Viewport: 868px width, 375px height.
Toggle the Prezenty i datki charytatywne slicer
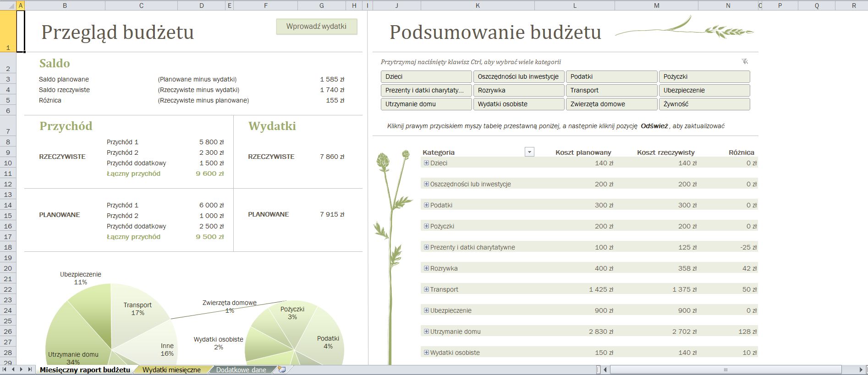[x=426, y=90]
